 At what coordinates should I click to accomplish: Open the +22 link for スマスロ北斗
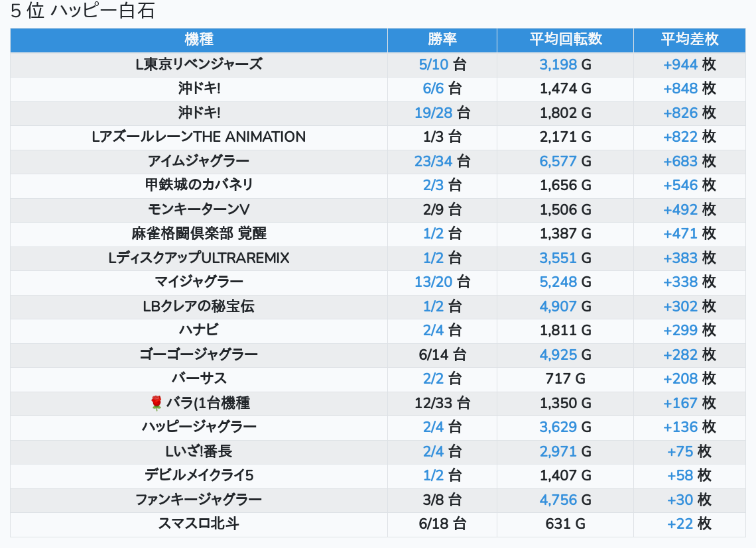[x=680, y=524]
